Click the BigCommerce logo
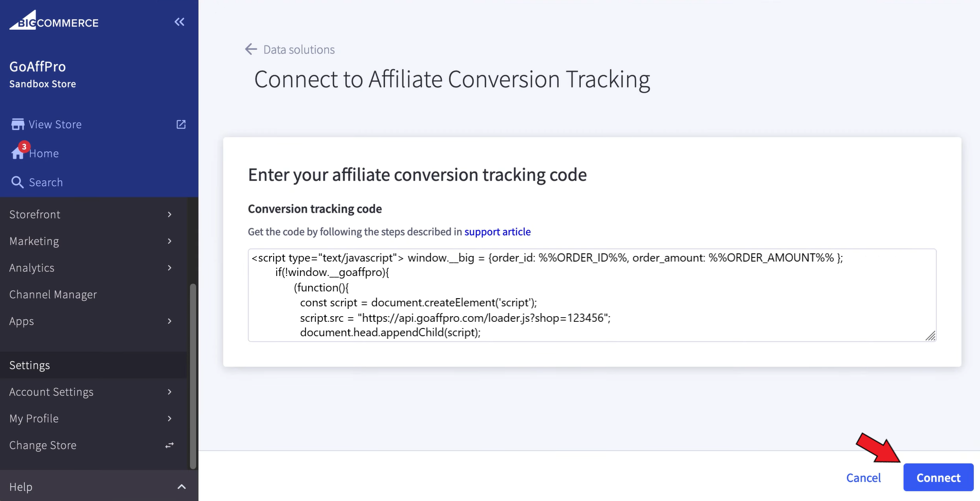The image size is (980, 501). (54, 21)
